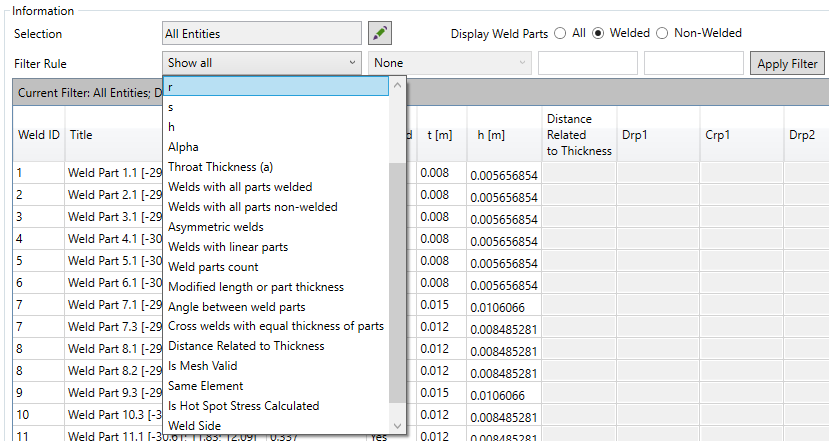Select the Welded radio button
Screen dimensions: 829x441
(x=599, y=33)
